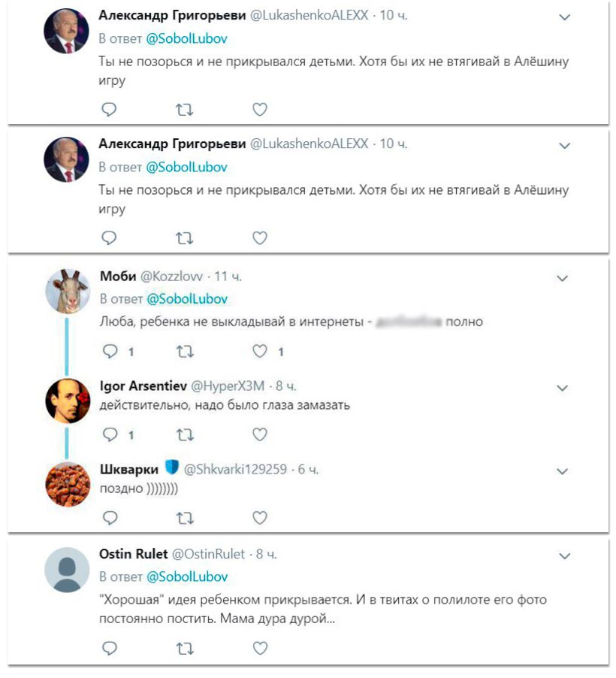Viewport: 616px width, 678px height.
Task: Open the @Shkvarki129259 profile handle
Action: coord(235,469)
